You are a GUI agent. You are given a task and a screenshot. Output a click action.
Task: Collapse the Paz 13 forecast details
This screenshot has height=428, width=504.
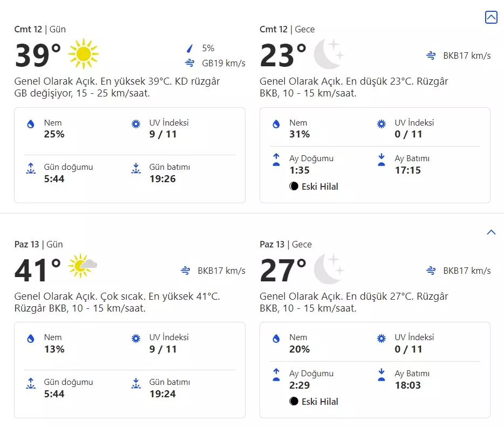tap(491, 232)
